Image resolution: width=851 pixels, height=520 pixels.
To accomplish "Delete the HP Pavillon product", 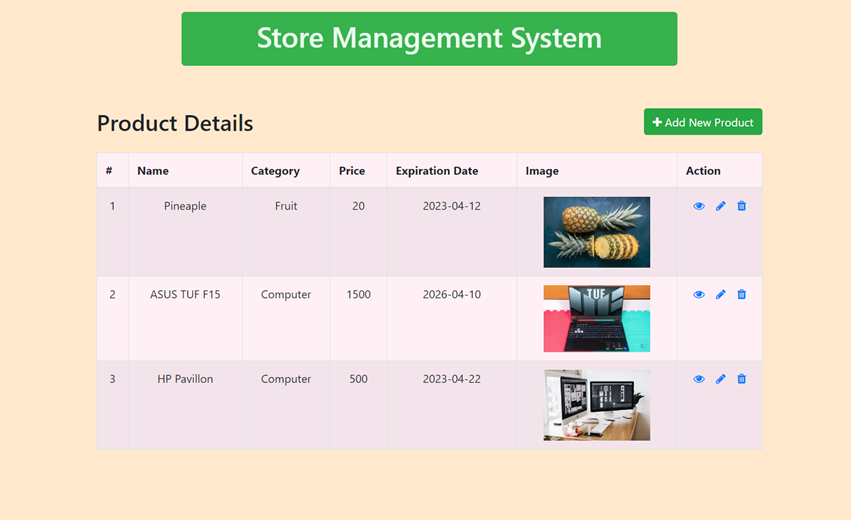I will coord(741,379).
